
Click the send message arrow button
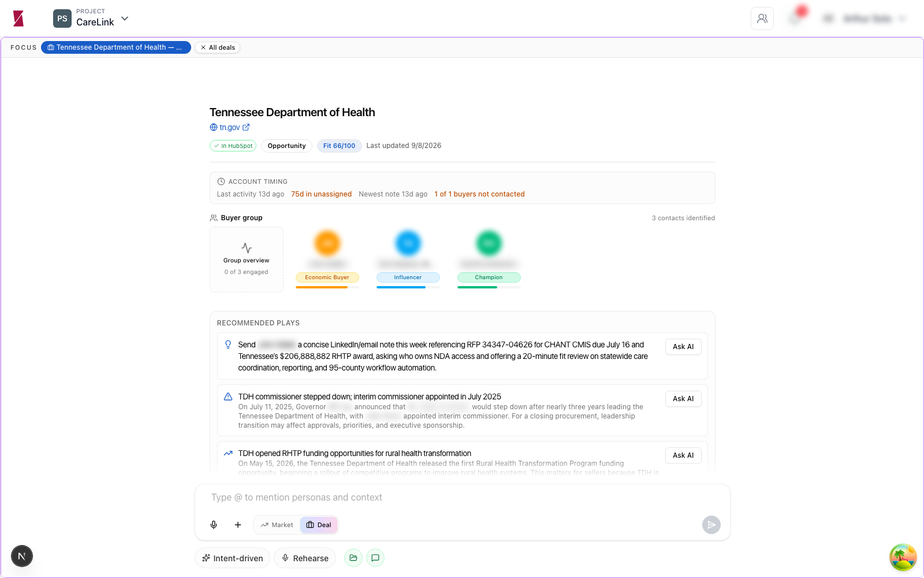[711, 525]
